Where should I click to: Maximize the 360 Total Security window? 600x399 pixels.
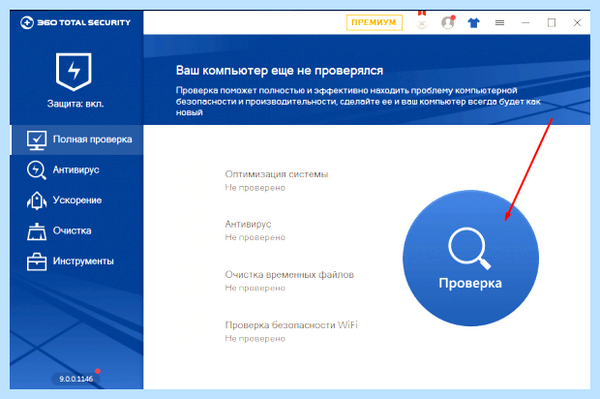pyautogui.click(x=551, y=23)
